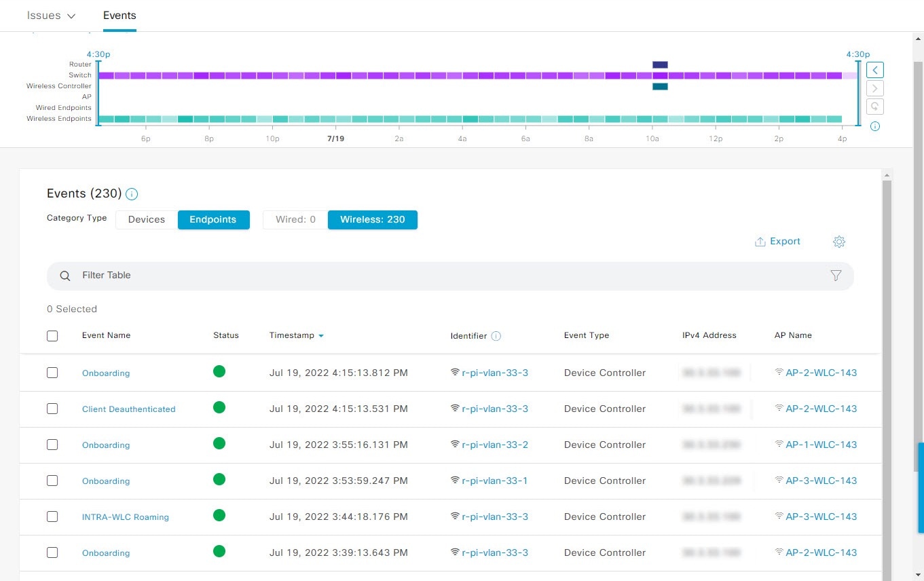924x581 pixels.
Task: Open the Issues dropdown menu
Action: pyautogui.click(x=51, y=15)
